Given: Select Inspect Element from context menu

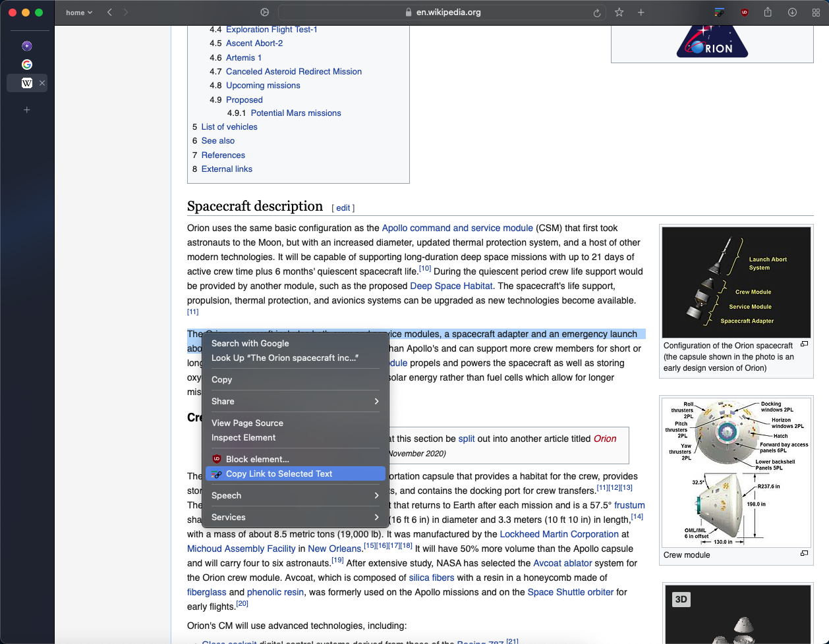Looking at the screenshot, I should (x=244, y=438).
